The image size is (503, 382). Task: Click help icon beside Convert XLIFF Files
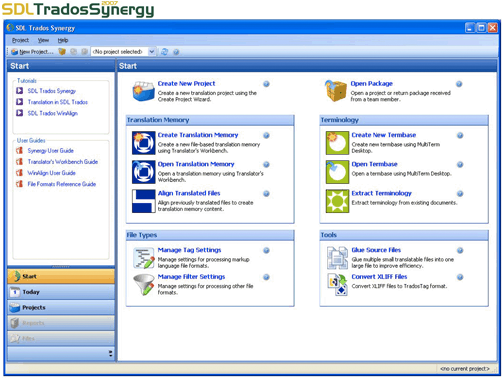(460, 277)
